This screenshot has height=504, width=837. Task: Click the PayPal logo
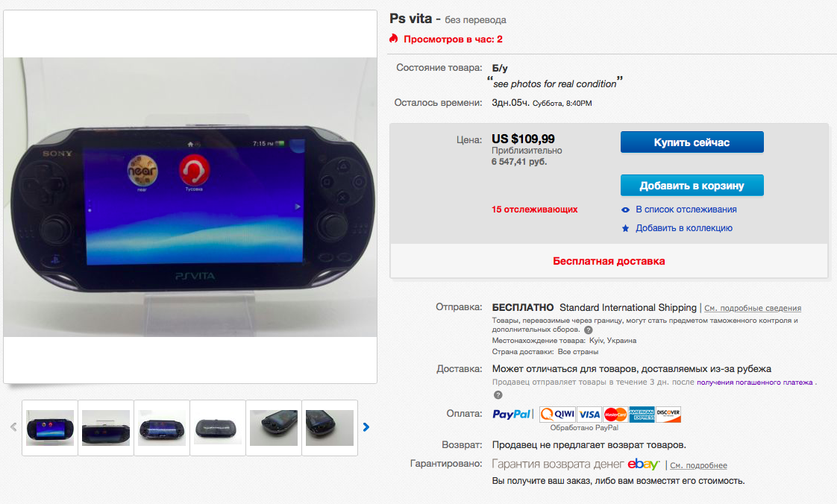(x=512, y=415)
